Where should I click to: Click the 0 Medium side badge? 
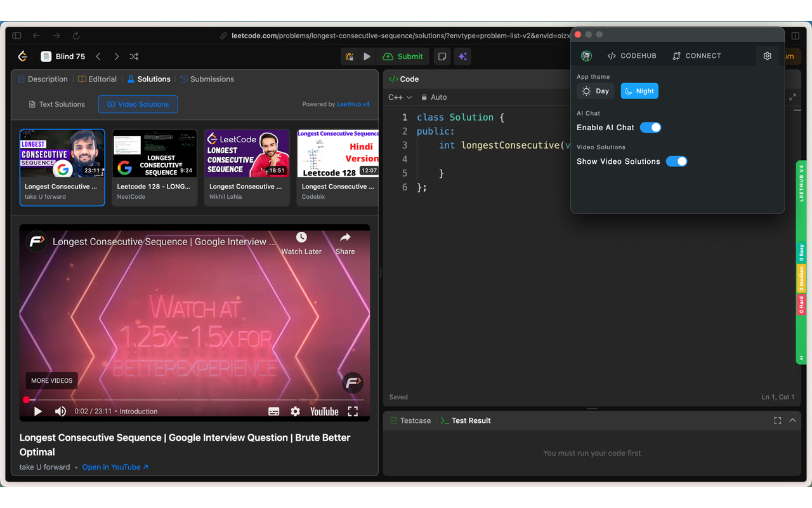point(801,279)
